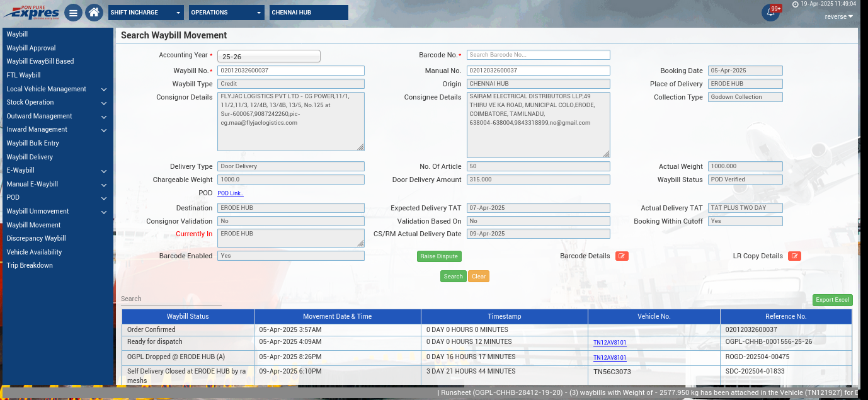Open the OPERATIONS department dropdown

[x=227, y=13]
